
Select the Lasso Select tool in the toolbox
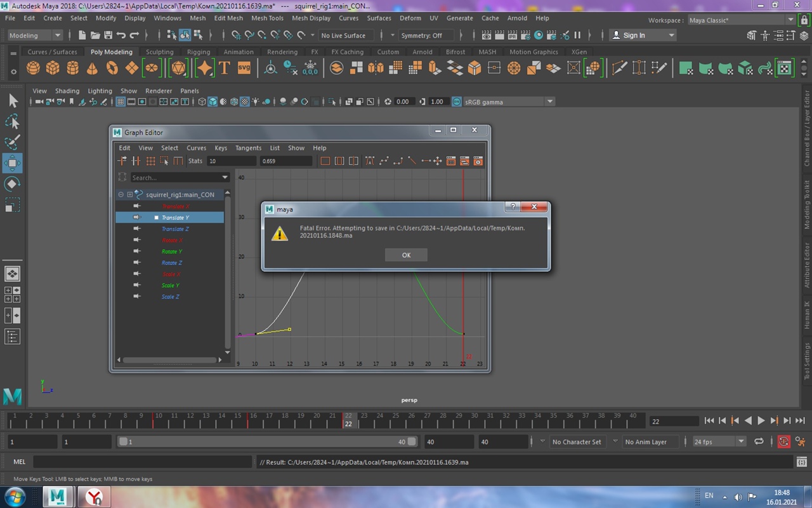[x=13, y=121]
